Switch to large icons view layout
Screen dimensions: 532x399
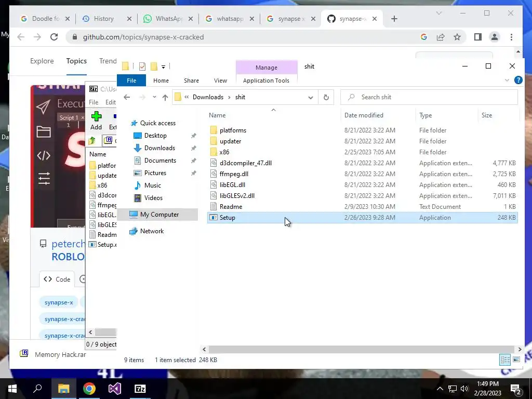[x=516, y=360]
